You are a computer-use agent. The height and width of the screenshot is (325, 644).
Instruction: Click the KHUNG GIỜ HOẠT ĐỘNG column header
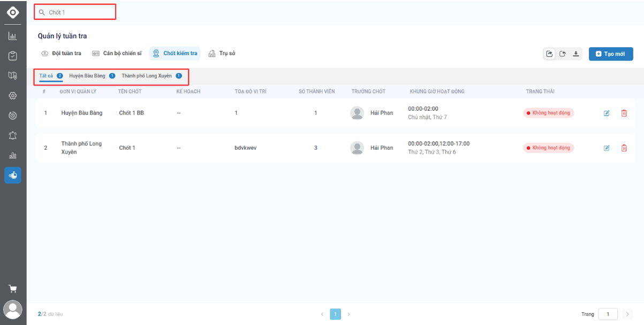pyautogui.click(x=437, y=91)
